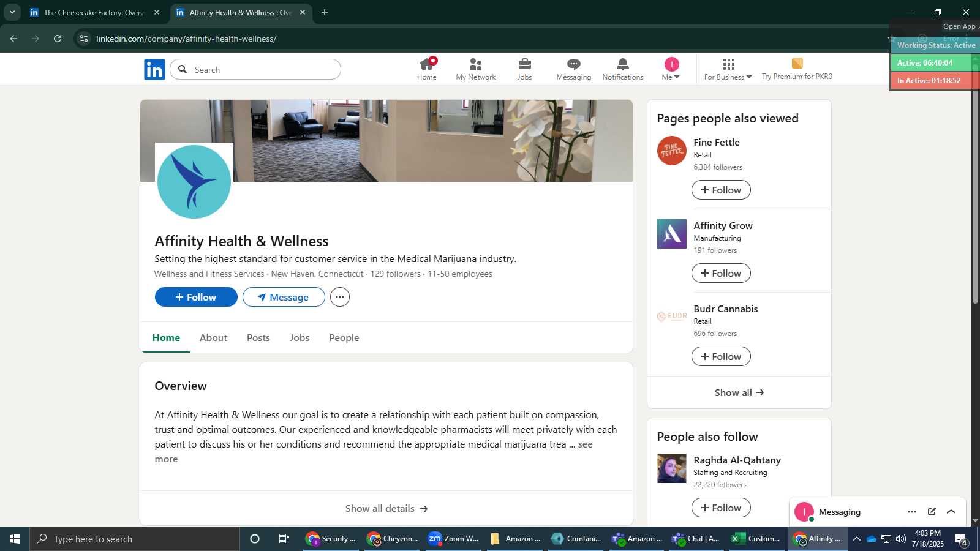Click 11-50 employees link
The width and height of the screenshot is (980, 551).
(460, 274)
